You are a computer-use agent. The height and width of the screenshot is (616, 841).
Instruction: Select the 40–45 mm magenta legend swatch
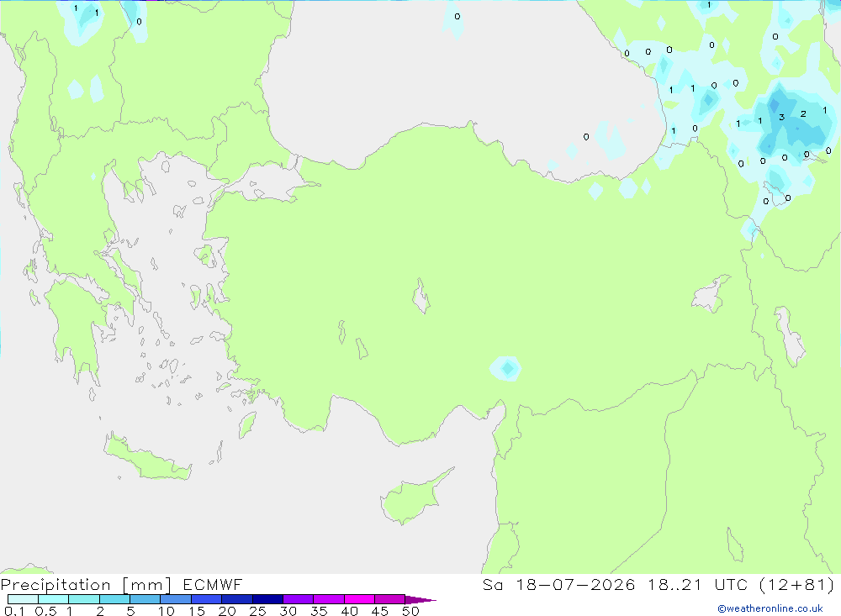[x=359, y=599]
